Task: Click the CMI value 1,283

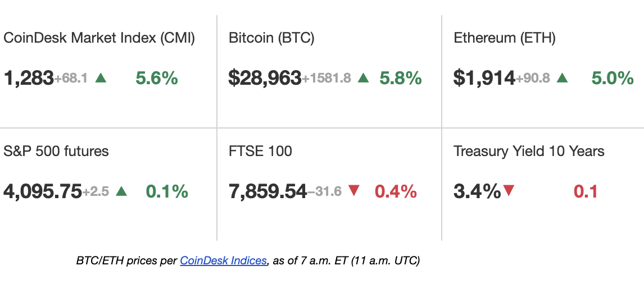Action: point(29,78)
